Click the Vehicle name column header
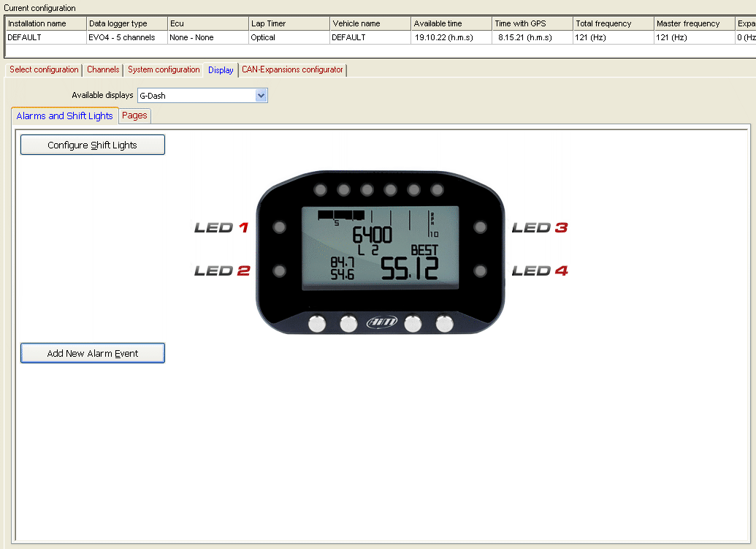This screenshot has width=756, height=549. tap(370, 23)
